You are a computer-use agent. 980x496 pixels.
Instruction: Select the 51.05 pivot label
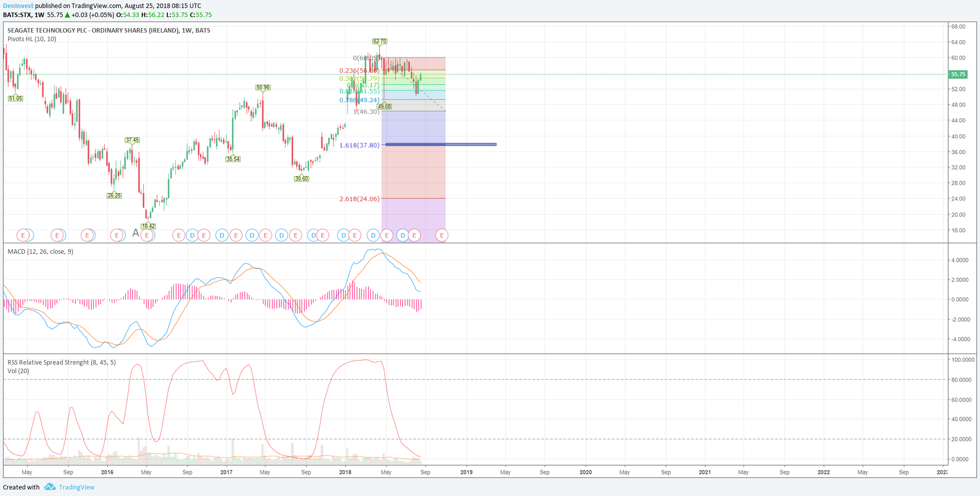tap(16, 98)
